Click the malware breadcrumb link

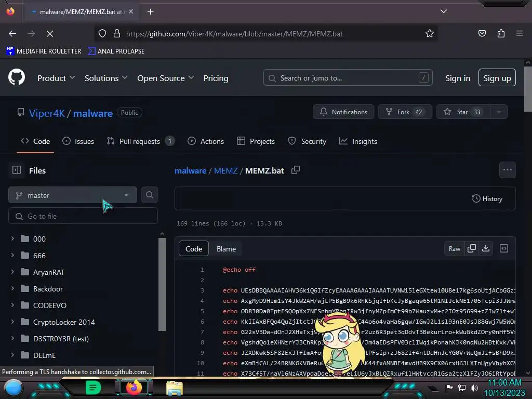[190, 170]
